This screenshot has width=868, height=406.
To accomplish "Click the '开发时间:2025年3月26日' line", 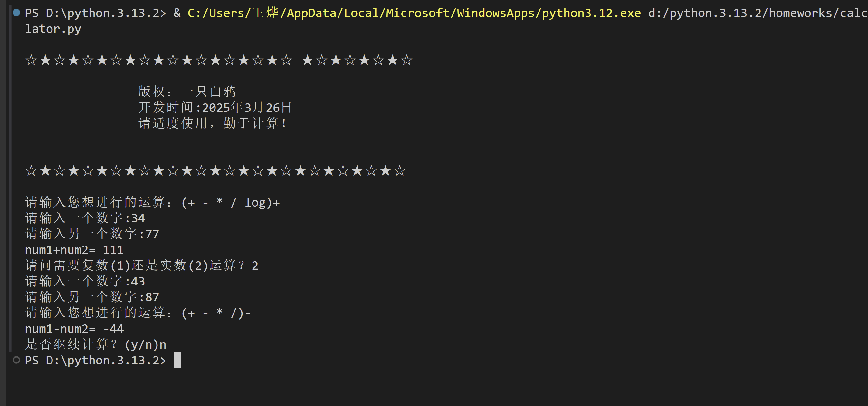I will [215, 107].
